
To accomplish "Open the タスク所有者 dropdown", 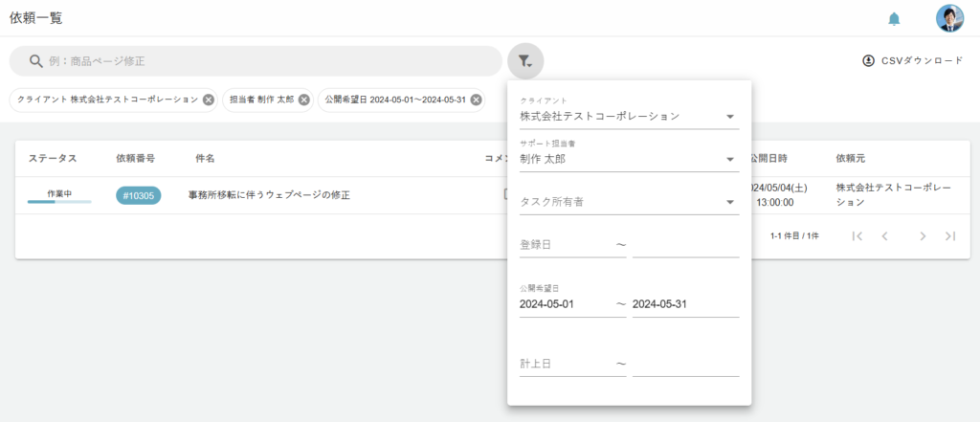I will [x=730, y=202].
